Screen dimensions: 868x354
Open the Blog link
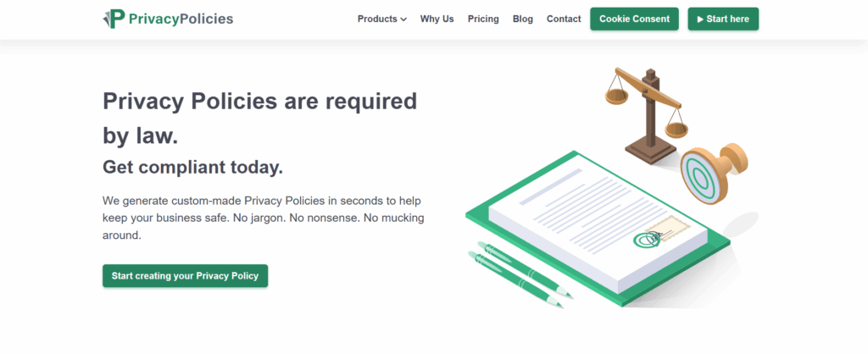pos(522,19)
